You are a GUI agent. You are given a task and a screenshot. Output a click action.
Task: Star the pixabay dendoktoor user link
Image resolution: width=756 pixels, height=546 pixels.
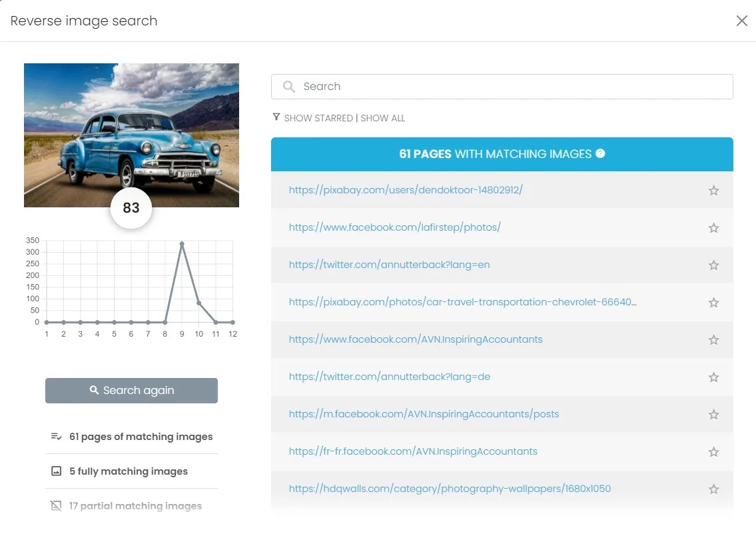click(x=713, y=191)
